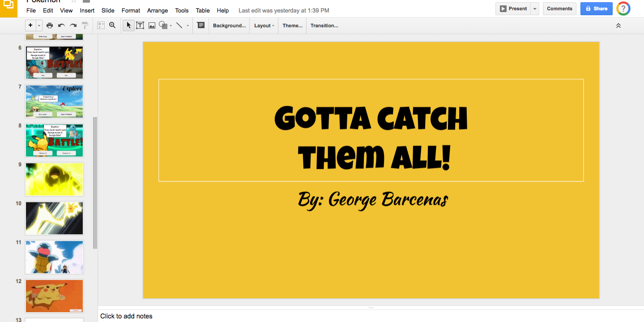Undo the last action
The height and width of the screenshot is (322, 644).
tap(62, 26)
